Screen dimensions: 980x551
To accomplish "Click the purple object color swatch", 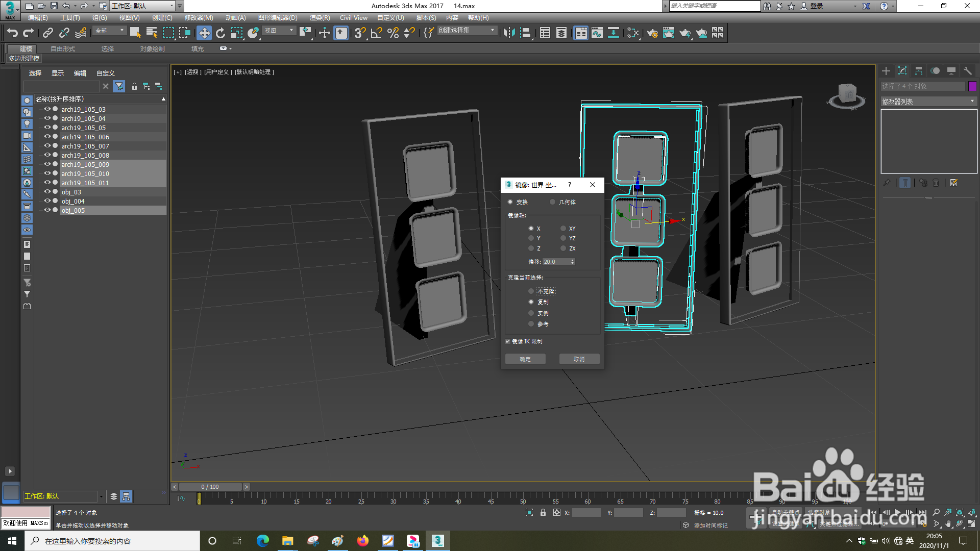I will click(972, 86).
